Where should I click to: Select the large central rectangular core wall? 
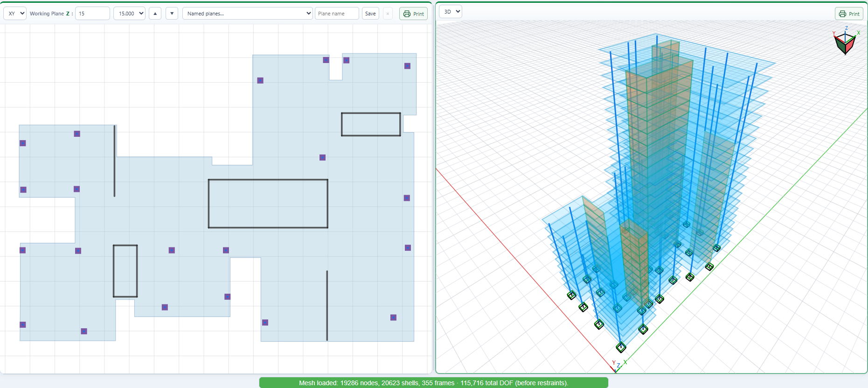point(268,204)
